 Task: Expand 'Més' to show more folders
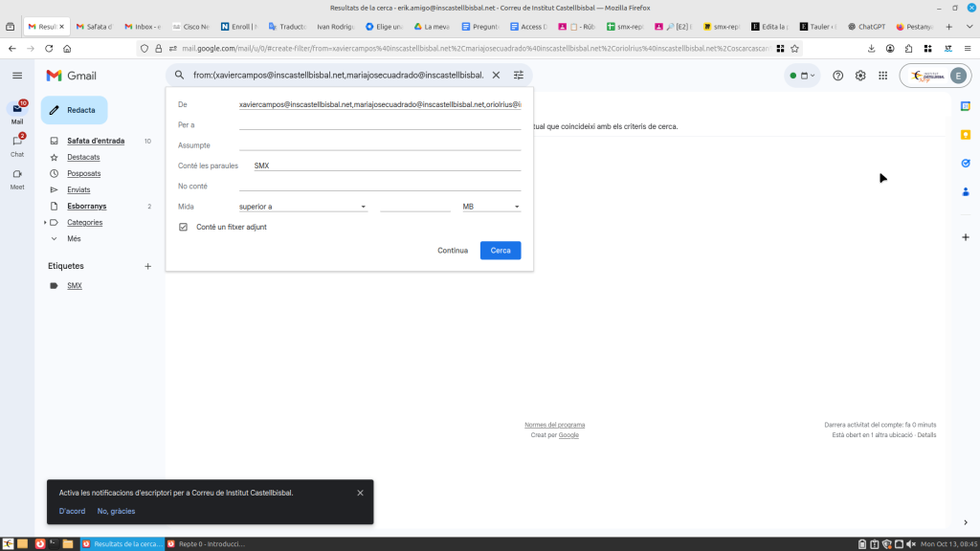(74, 239)
